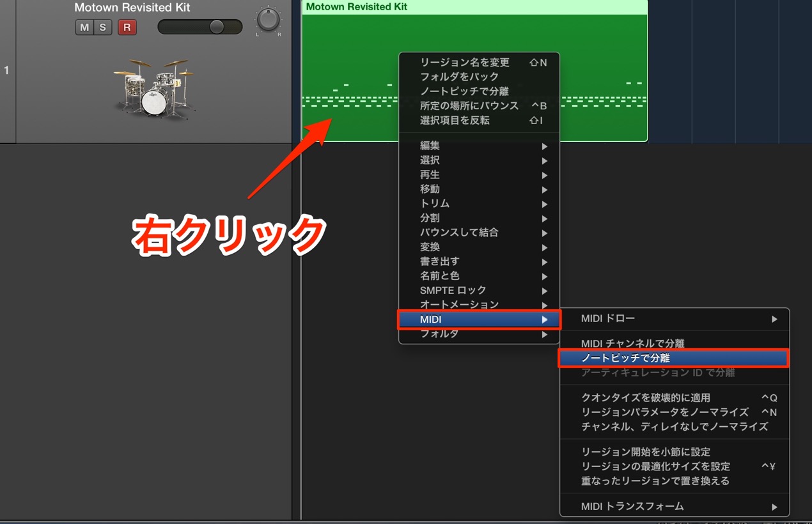This screenshot has height=524, width=812.
Task: Choose 重なったリージョンで置き換える
Action: click(675, 481)
